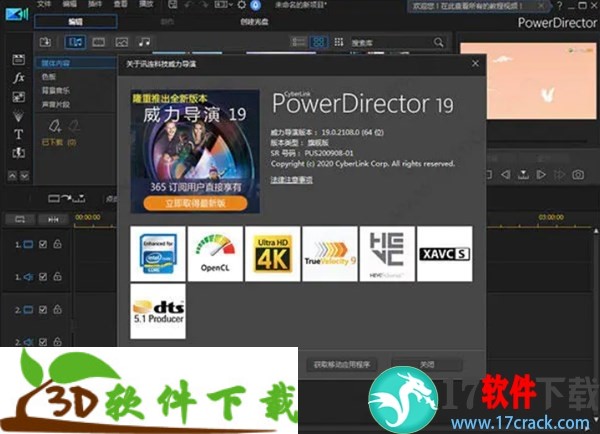Click the room list down arrow
The width and height of the screenshot is (600, 434).
(x=24, y=176)
